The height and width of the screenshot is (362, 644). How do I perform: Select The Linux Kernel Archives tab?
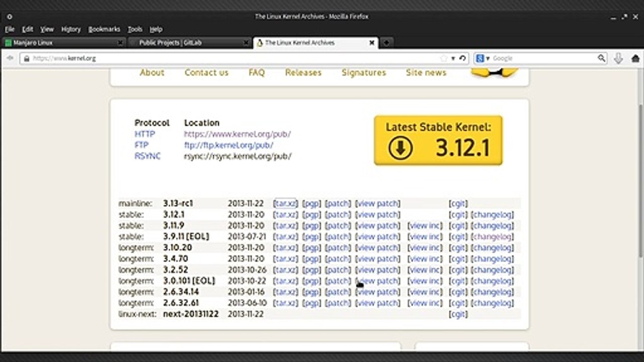pyautogui.click(x=315, y=43)
